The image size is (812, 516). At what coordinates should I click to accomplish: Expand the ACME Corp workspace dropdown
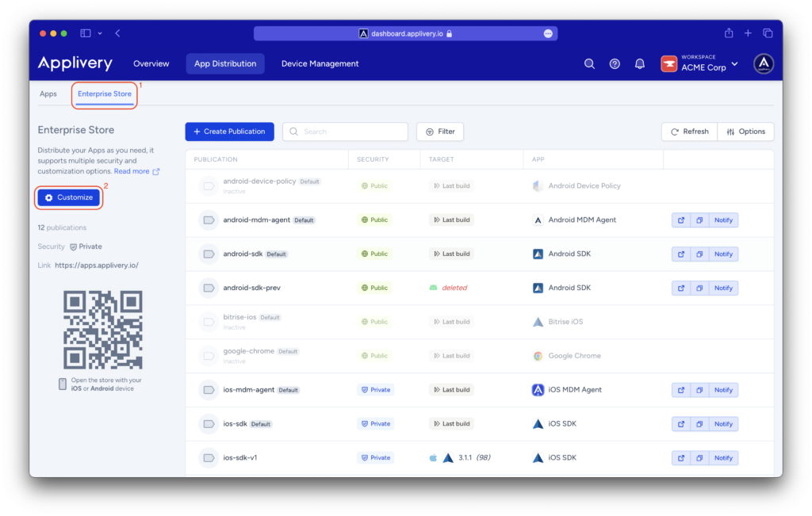pos(734,64)
